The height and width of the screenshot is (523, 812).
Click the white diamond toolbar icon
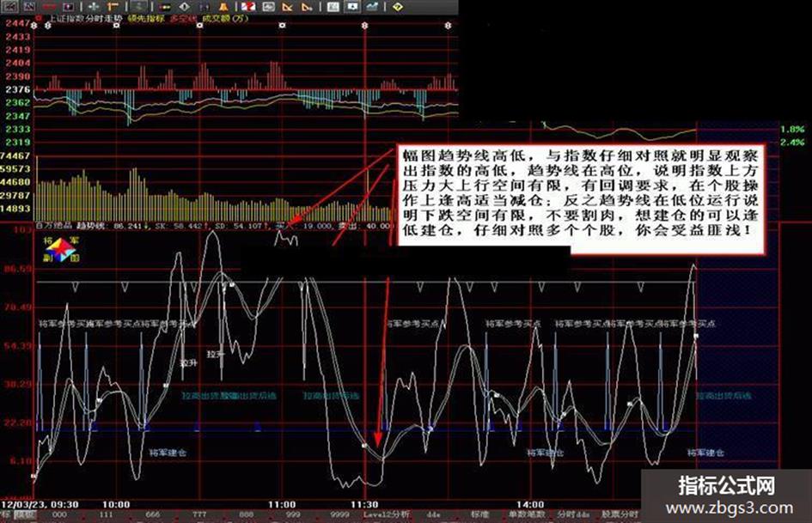tap(185, 7)
